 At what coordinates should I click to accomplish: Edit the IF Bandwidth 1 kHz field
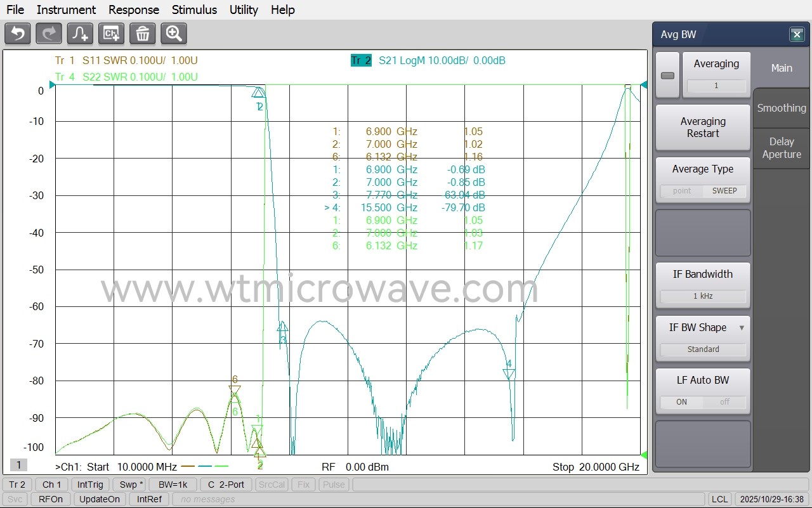click(x=703, y=296)
